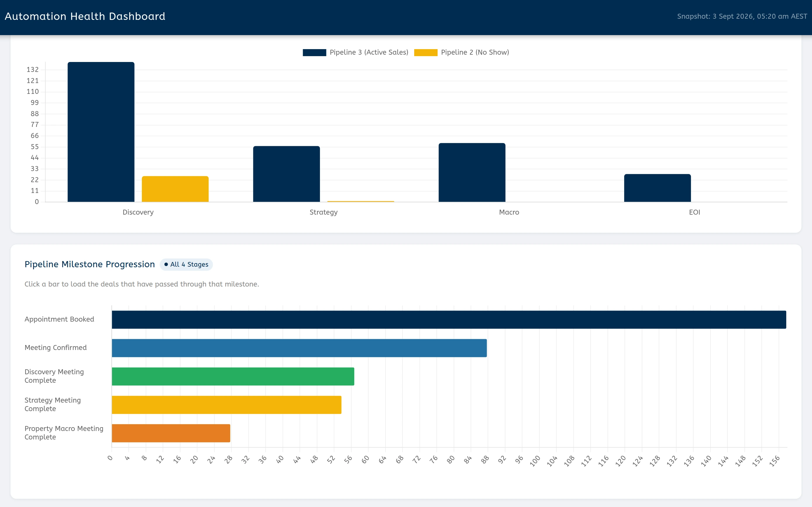Click the Snapshot timestamp in header
This screenshot has width=812, height=507.
tap(742, 16)
